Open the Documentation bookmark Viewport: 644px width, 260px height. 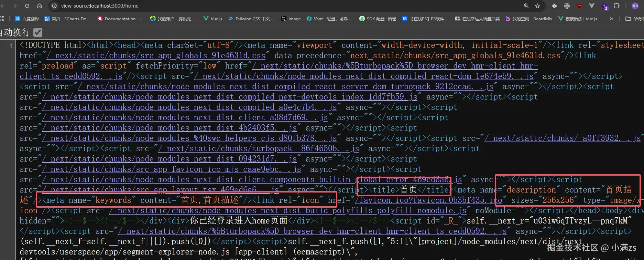[x=120, y=19]
